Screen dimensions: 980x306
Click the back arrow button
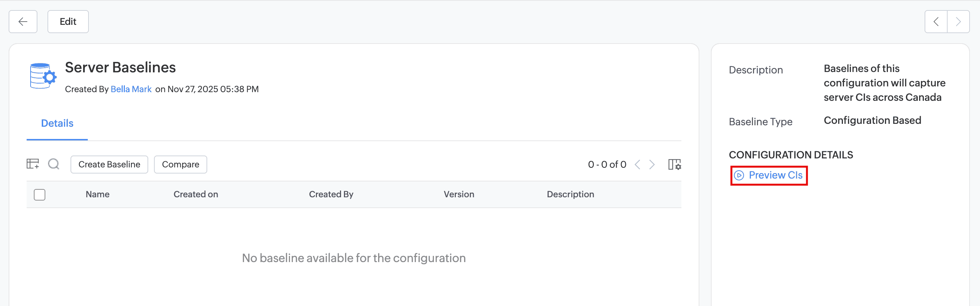23,22
